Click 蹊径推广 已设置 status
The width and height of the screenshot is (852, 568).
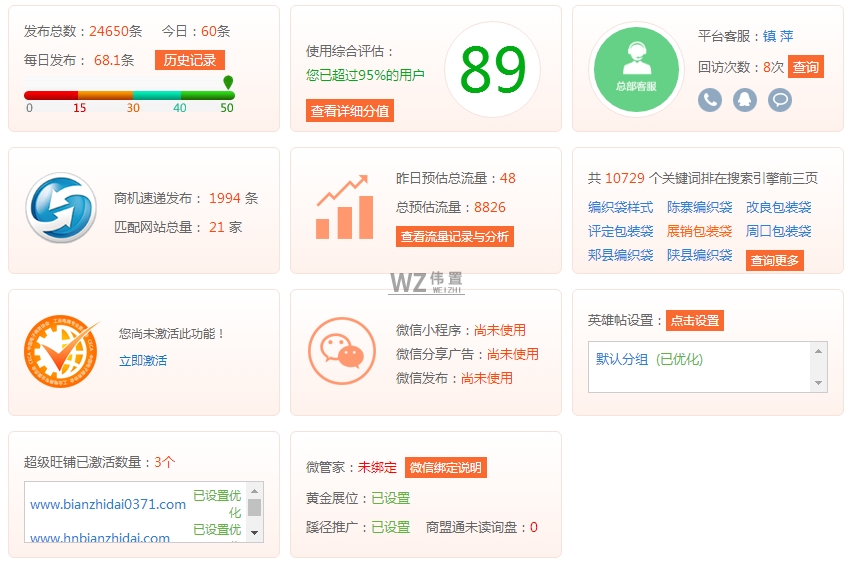390,527
